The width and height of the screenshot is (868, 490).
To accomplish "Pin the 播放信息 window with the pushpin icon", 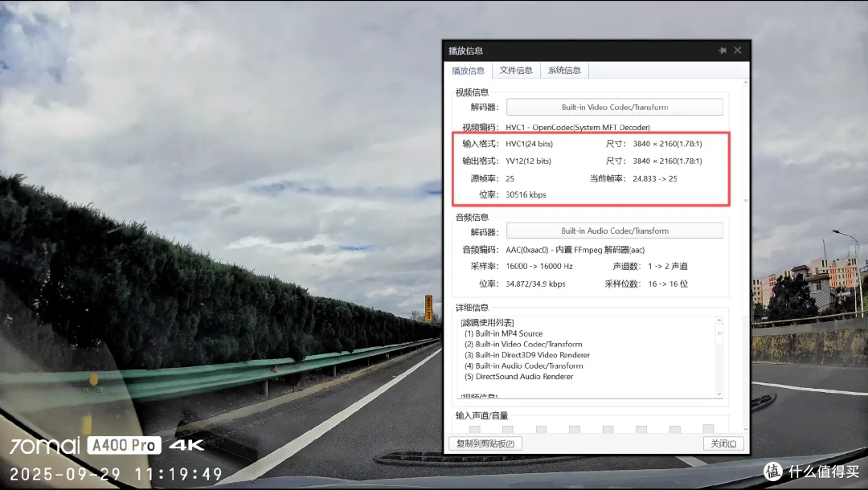I will coord(722,51).
